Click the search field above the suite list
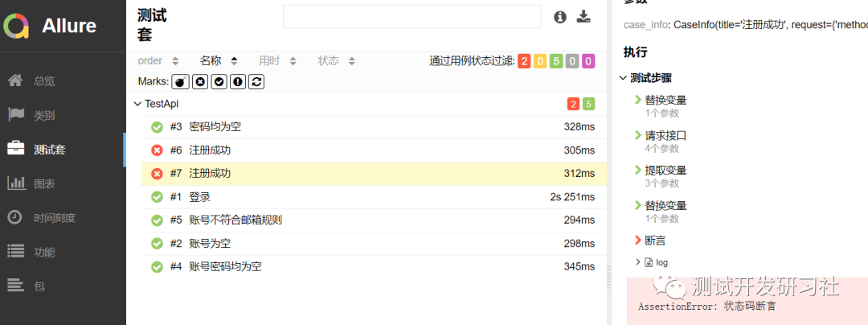This screenshot has height=325, width=868. pos(411,17)
